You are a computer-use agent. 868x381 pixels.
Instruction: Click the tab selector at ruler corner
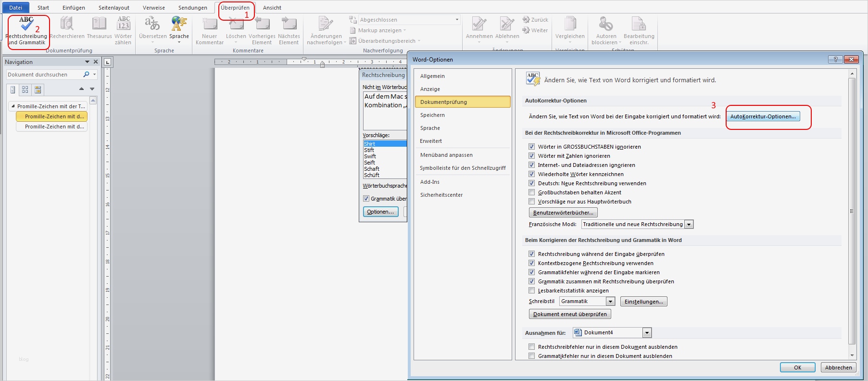pyautogui.click(x=108, y=62)
